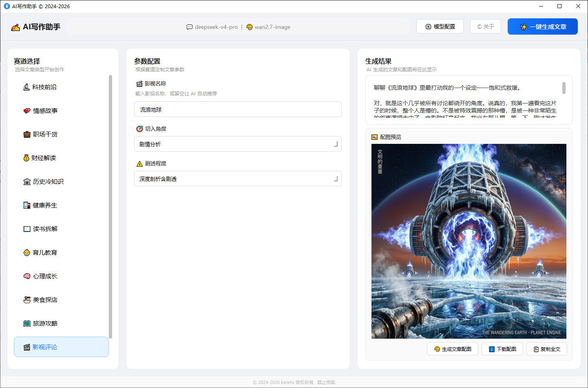Click the 关于 button
This screenshot has width=588, height=388.
[485, 26]
